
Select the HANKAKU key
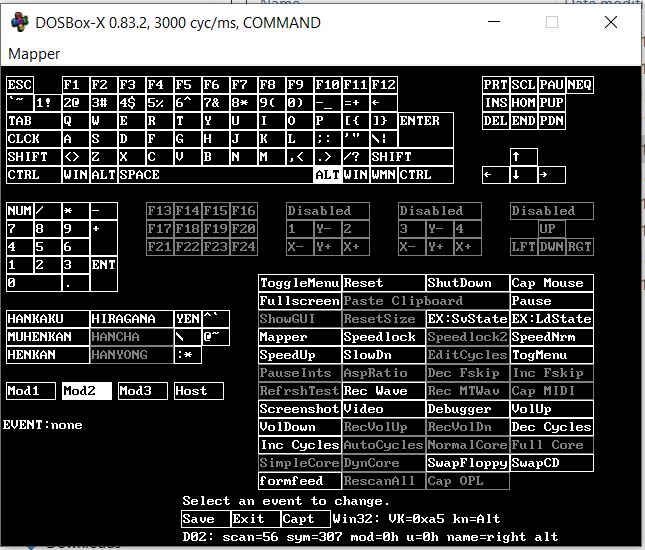[x=48, y=319]
